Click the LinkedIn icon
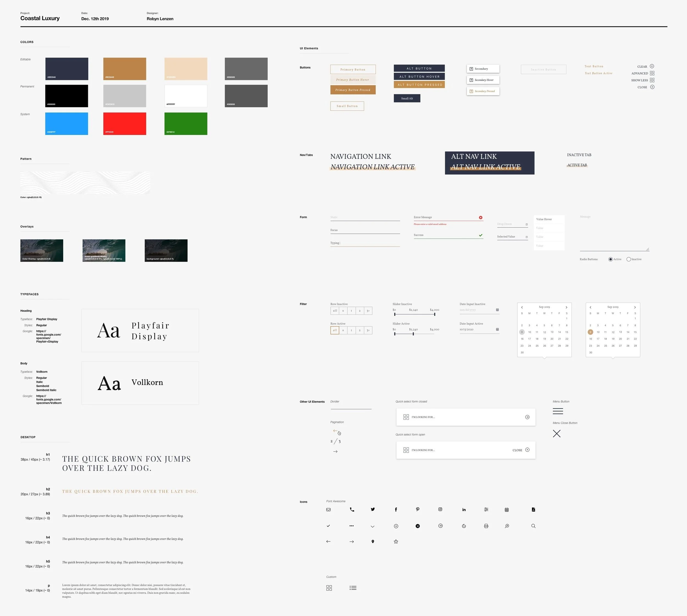 pyautogui.click(x=464, y=510)
